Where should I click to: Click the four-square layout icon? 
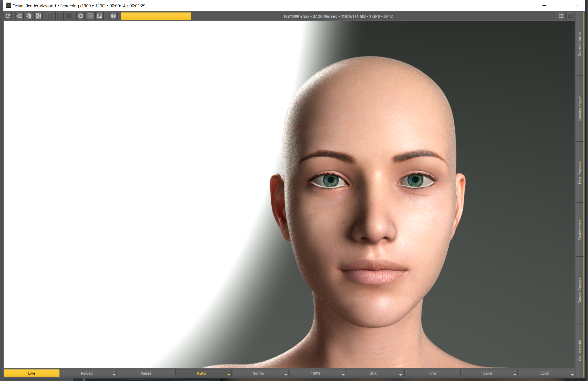(x=69, y=16)
